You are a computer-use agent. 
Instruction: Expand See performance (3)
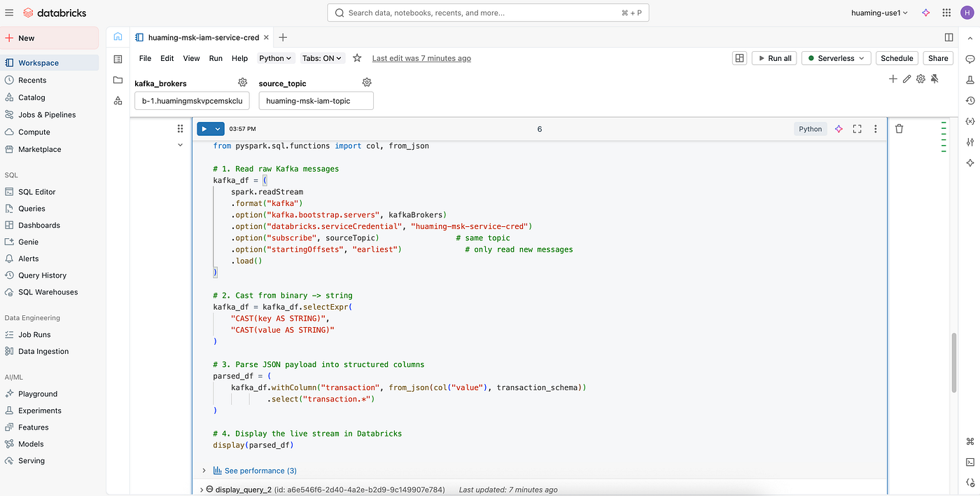255,471
